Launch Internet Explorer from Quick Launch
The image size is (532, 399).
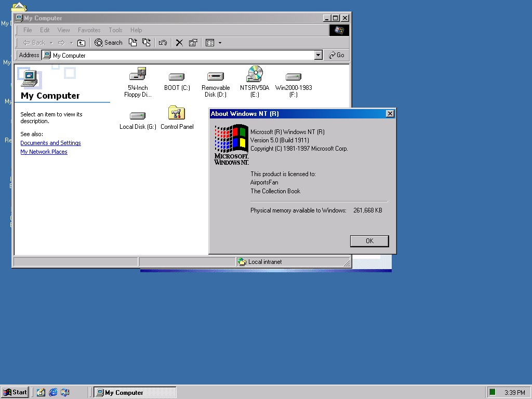[53, 392]
